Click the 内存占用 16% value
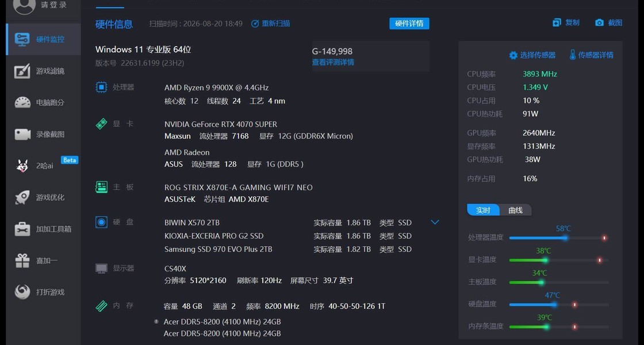 tap(530, 179)
